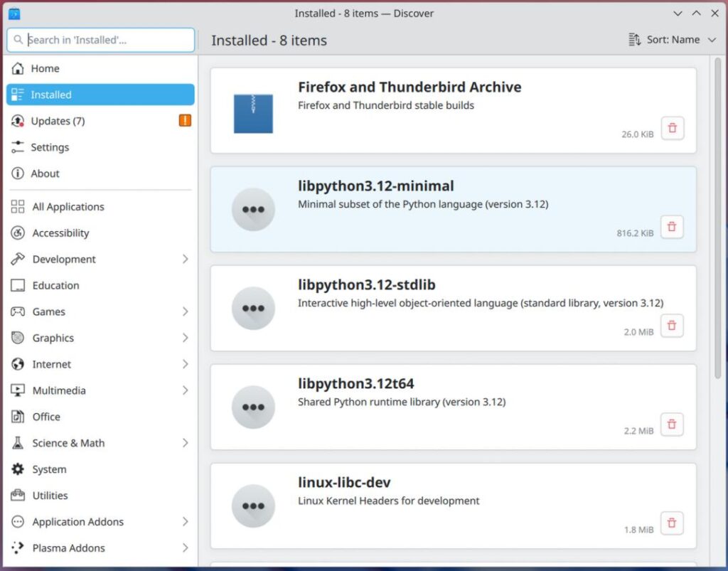
Task: Uninstall linux-libc-dev via trash button
Action: 672,523
